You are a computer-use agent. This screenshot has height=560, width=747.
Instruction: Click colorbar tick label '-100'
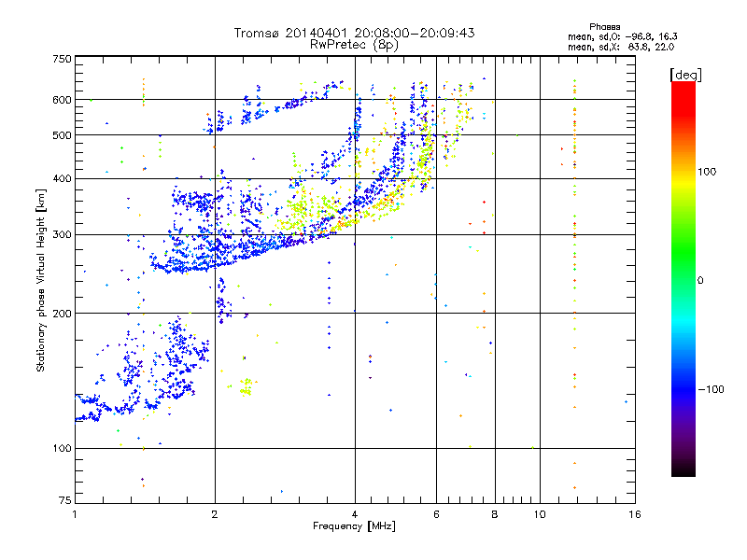point(712,389)
